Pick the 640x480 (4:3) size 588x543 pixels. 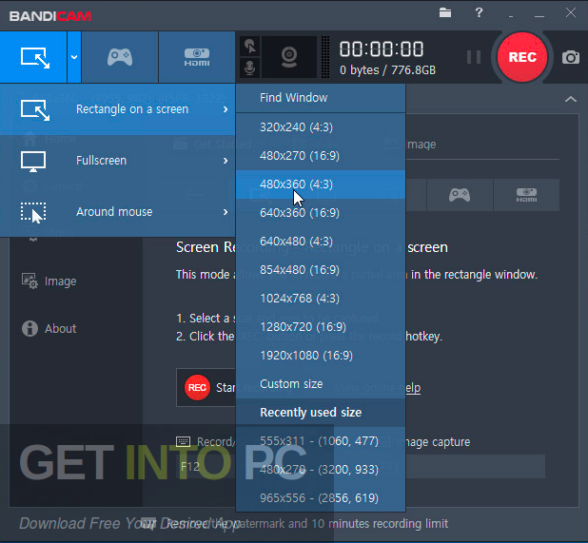click(320, 242)
